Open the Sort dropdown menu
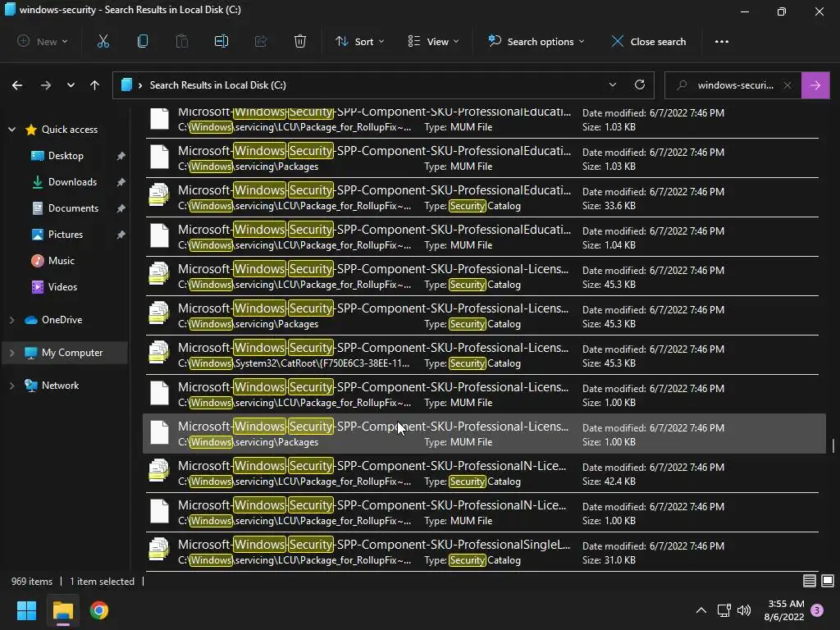Viewport: 840px width, 630px height. 359,41
